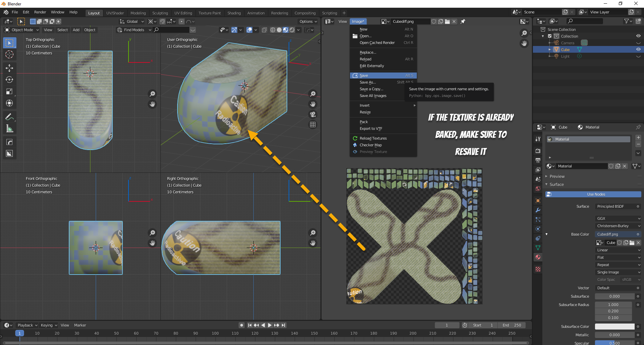Switch viewport to rendered shading
This screenshot has height=345, width=644.
pos(292,30)
